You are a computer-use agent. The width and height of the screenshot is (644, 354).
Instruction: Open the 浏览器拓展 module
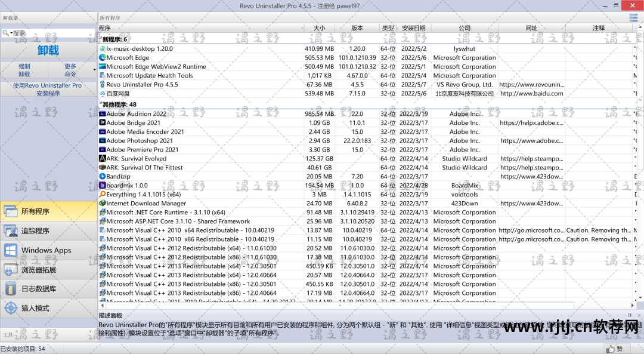click(x=48, y=270)
